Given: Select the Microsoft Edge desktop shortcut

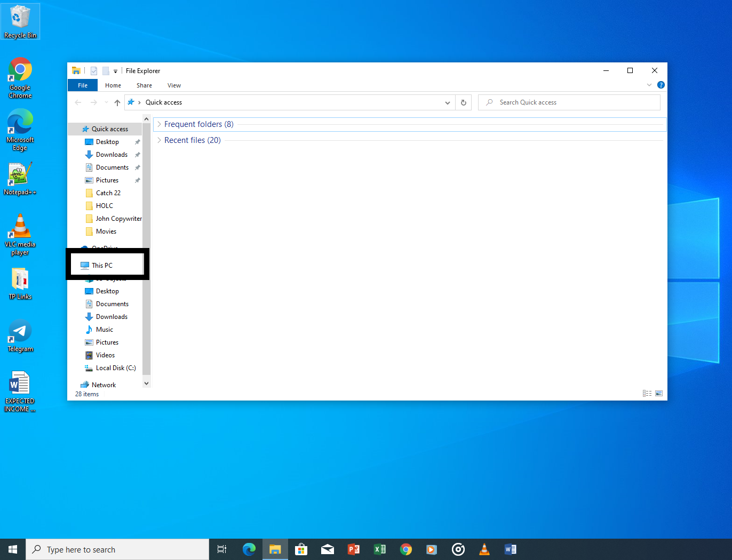Looking at the screenshot, I should (x=20, y=130).
